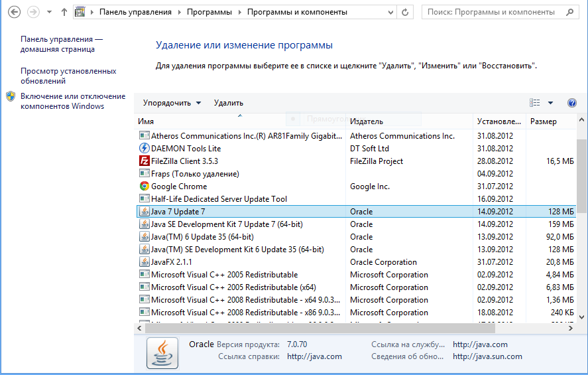Click the Google Chrome icon in list

point(144,187)
